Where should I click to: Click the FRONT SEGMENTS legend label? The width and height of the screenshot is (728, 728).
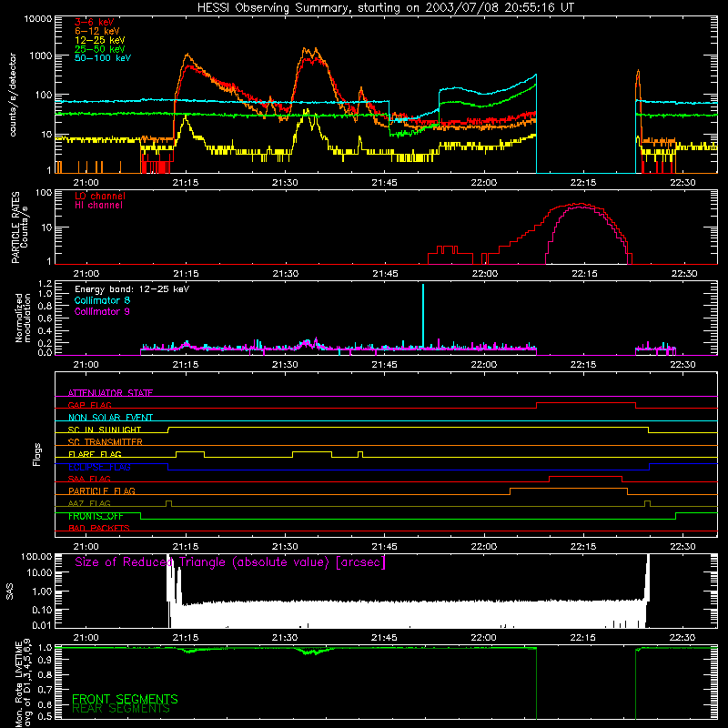click(125, 699)
